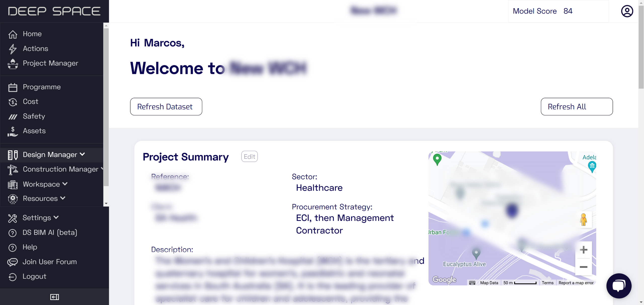Click the Home house icon
The image size is (644, 305).
13,34
